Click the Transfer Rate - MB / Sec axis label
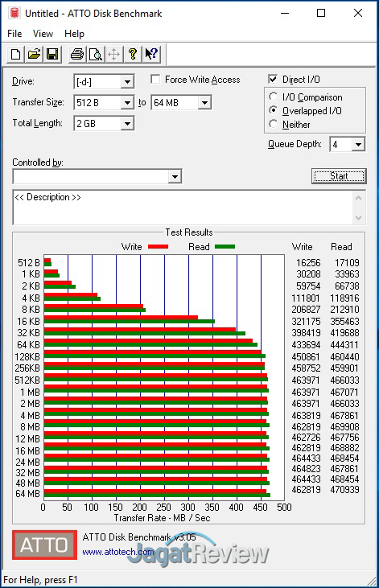The image size is (379, 588). pos(162,518)
